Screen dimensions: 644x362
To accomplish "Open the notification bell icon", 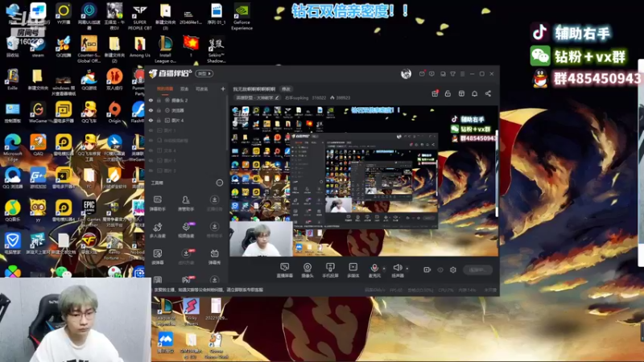I will [474, 93].
